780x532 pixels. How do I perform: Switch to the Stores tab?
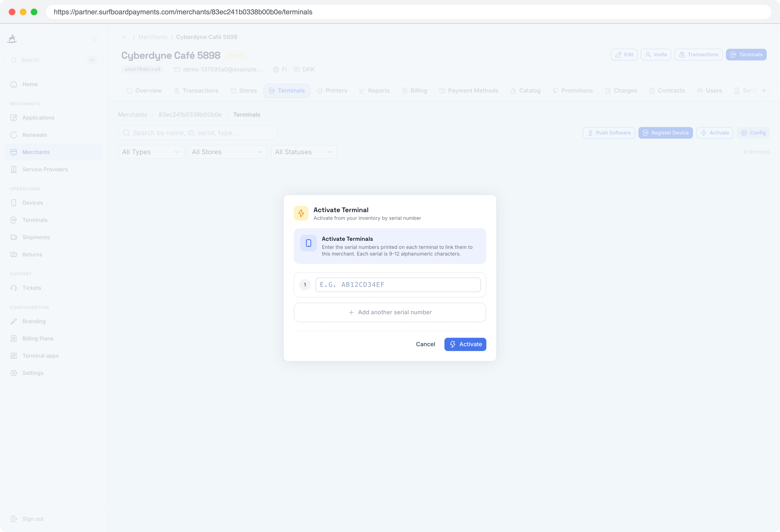[x=244, y=91]
